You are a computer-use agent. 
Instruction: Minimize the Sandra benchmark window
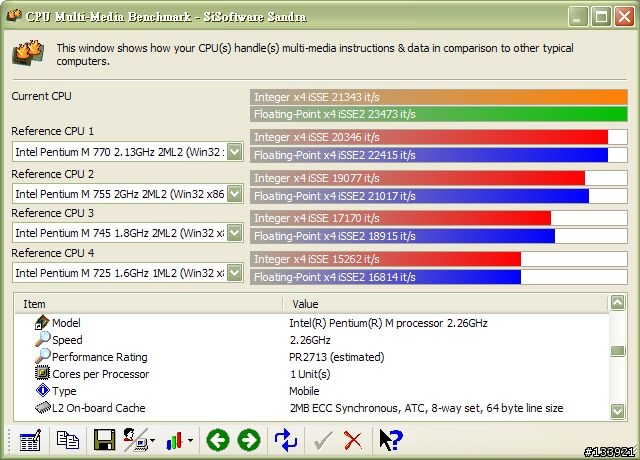(x=577, y=16)
